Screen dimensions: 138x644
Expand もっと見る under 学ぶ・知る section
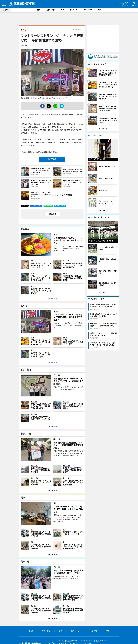point(52,427)
